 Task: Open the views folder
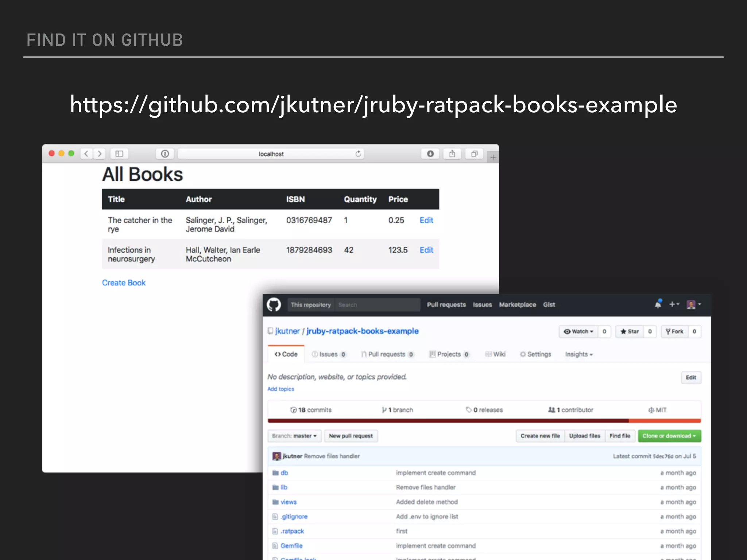(289, 502)
